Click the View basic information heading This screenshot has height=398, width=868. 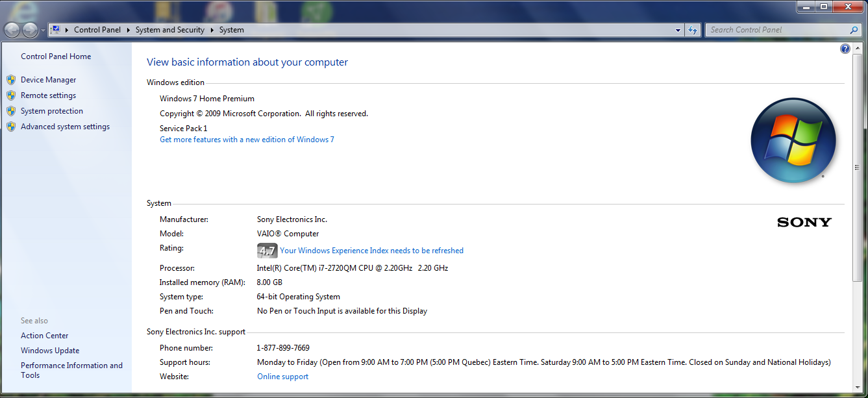click(x=247, y=62)
